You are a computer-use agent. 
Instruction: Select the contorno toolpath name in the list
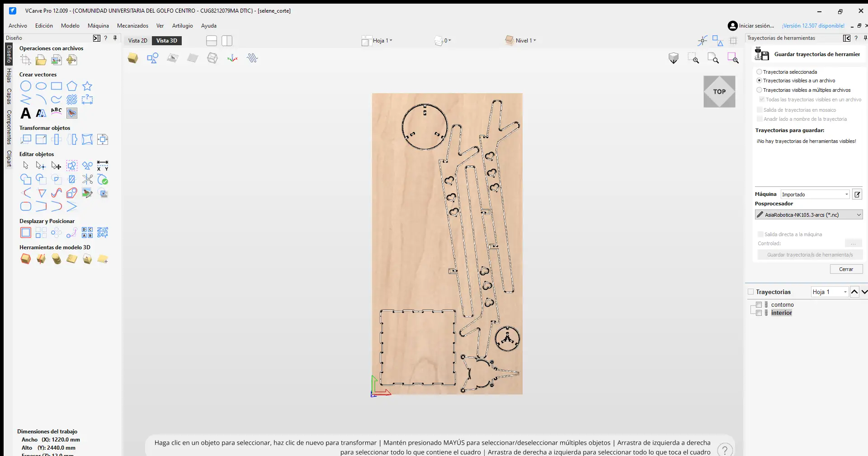pyautogui.click(x=783, y=305)
